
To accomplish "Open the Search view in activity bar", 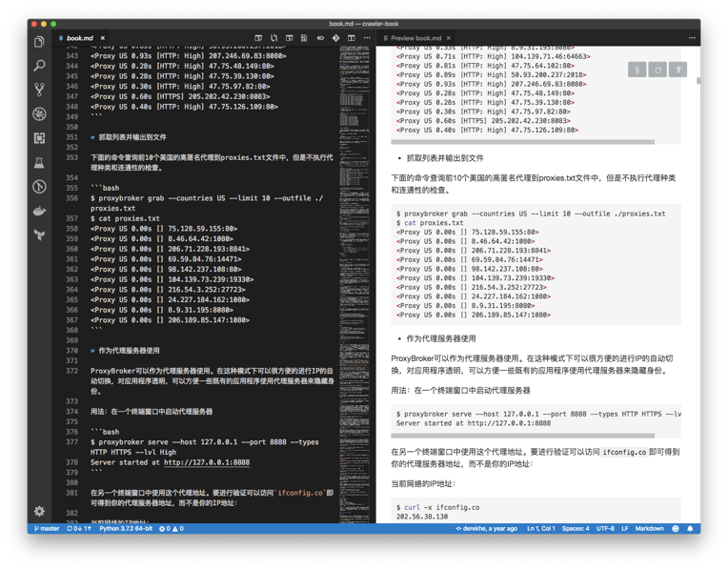I will [x=39, y=66].
